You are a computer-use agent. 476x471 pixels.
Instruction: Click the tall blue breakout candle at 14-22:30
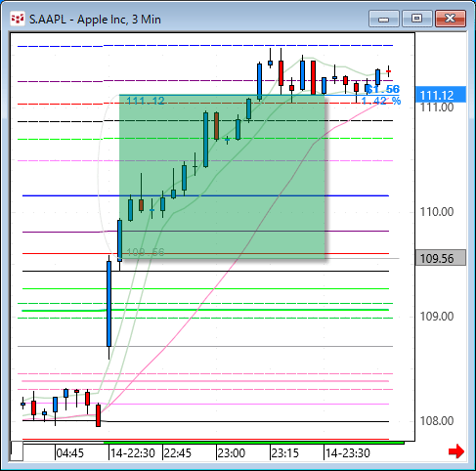108,304
